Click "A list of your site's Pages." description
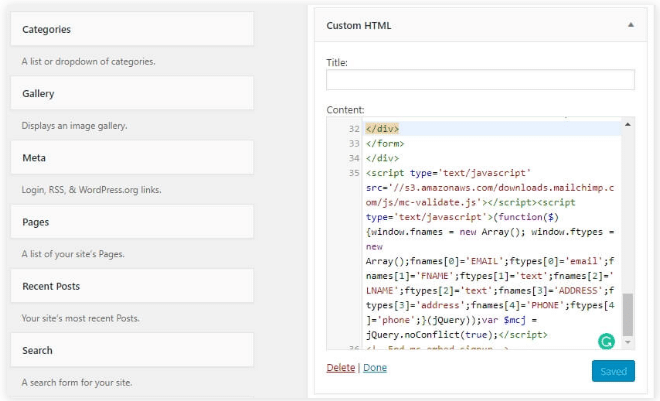660x401 pixels. coord(73,254)
